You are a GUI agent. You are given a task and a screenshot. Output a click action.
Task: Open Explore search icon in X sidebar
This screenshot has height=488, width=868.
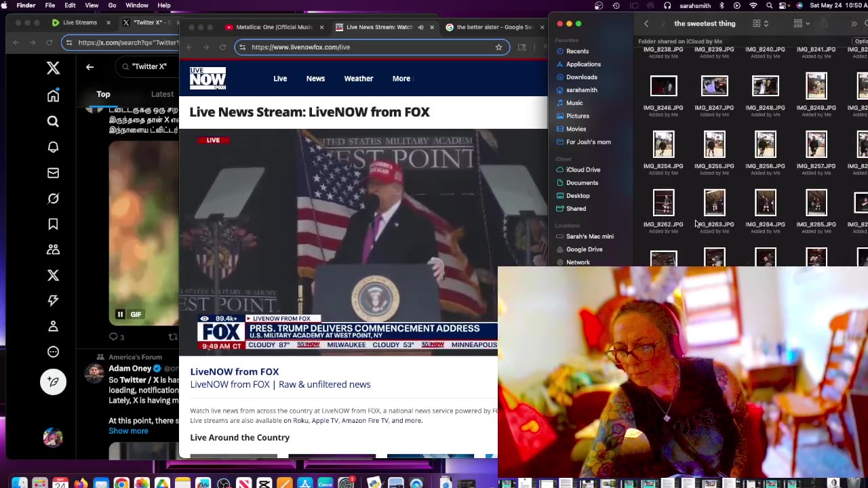pyautogui.click(x=53, y=121)
